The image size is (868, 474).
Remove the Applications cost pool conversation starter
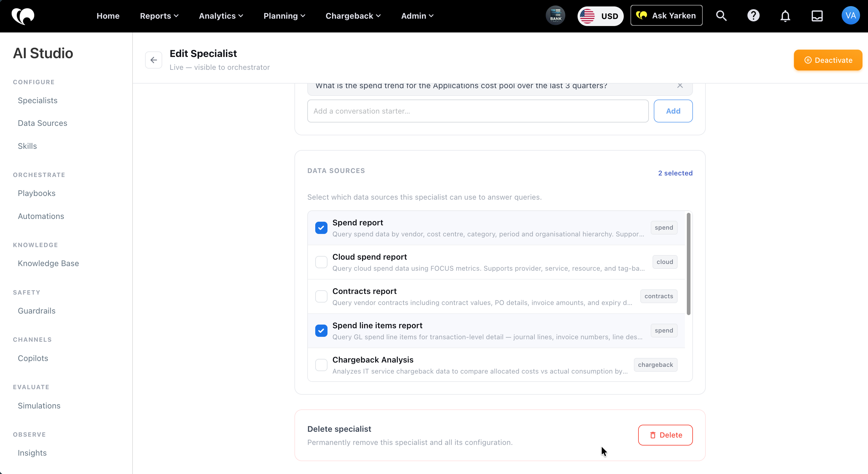(x=680, y=86)
